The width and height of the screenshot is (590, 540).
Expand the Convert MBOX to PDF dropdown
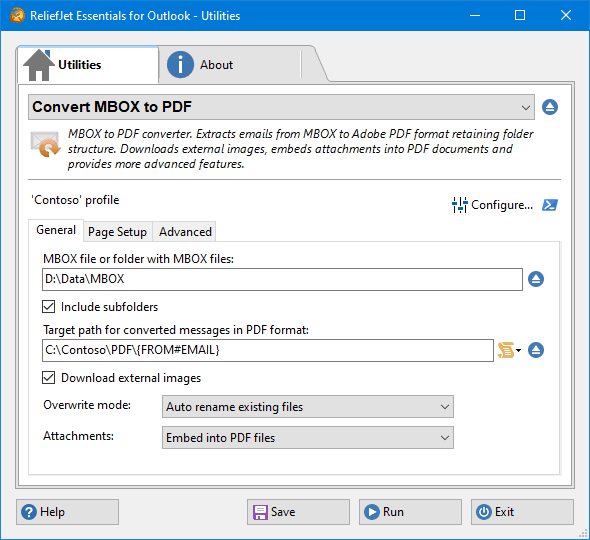281,107
